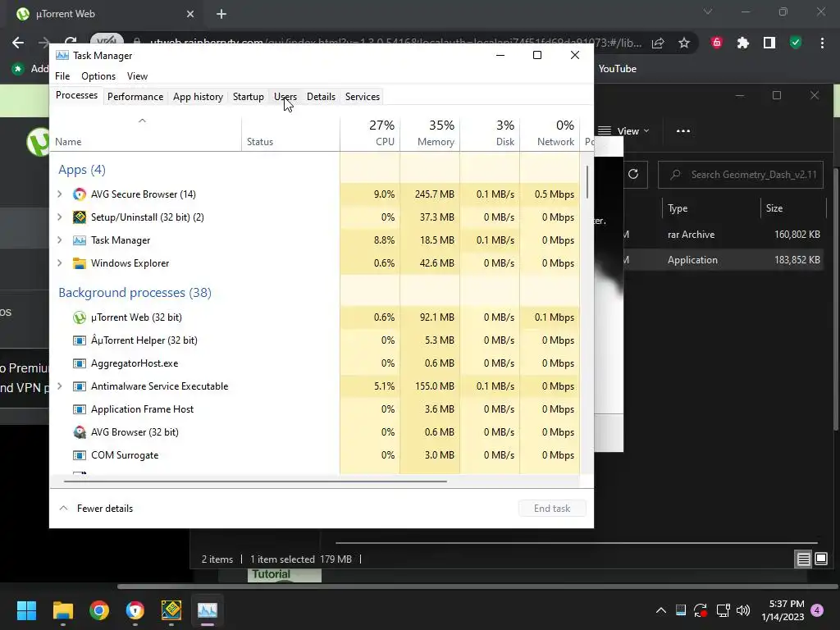Viewport: 840px width, 630px height.
Task: Select the Application file row, 183,852 KB
Action: coord(724,260)
